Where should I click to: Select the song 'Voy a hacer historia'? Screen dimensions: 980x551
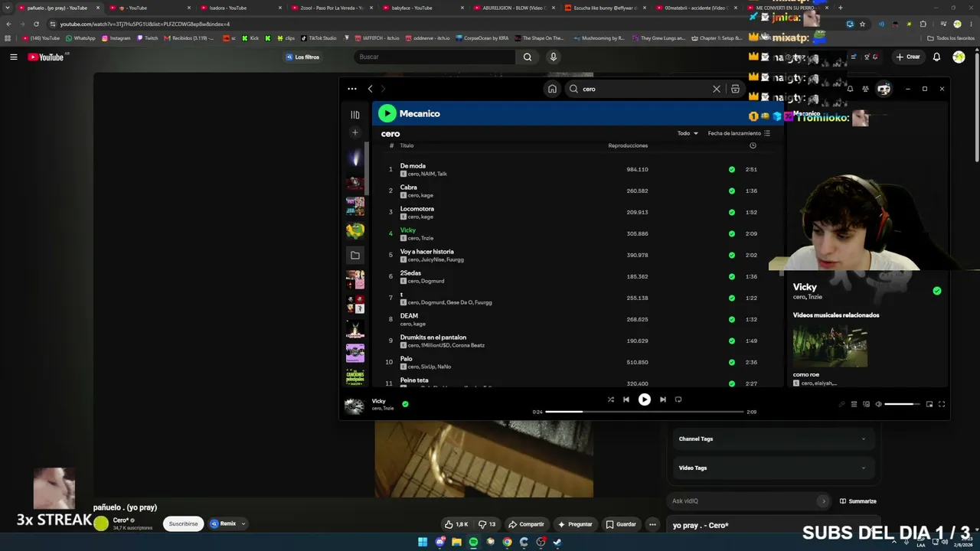point(427,252)
